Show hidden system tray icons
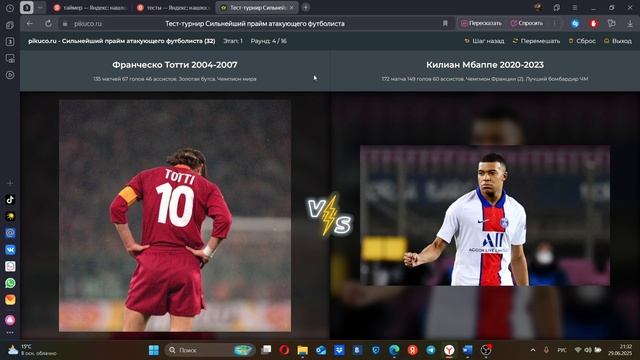Viewport: 640px width, 360px height. point(533,350)
